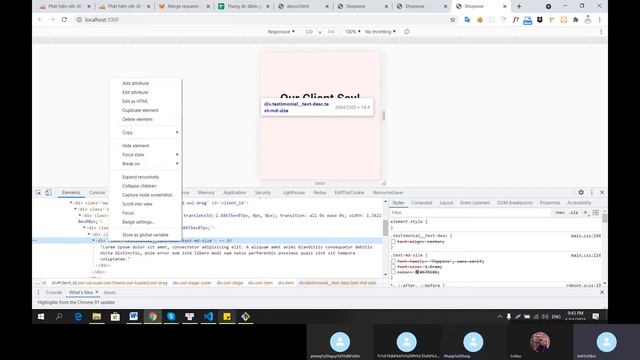This screenshot has width=640, height=360.
Task: Toggle the .cls element classes button
Action: point(573,213)
